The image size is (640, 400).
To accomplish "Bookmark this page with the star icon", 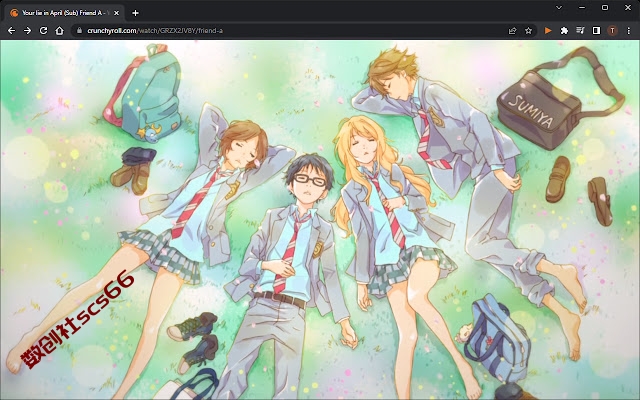I will coord(529,31).
